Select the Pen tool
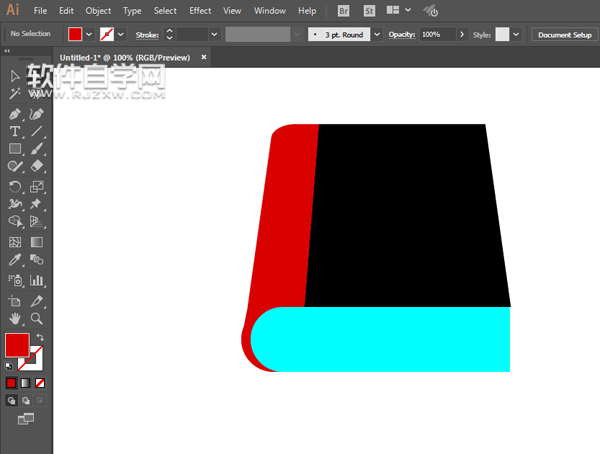The image size is (600, 454). (x=15, y=115)
